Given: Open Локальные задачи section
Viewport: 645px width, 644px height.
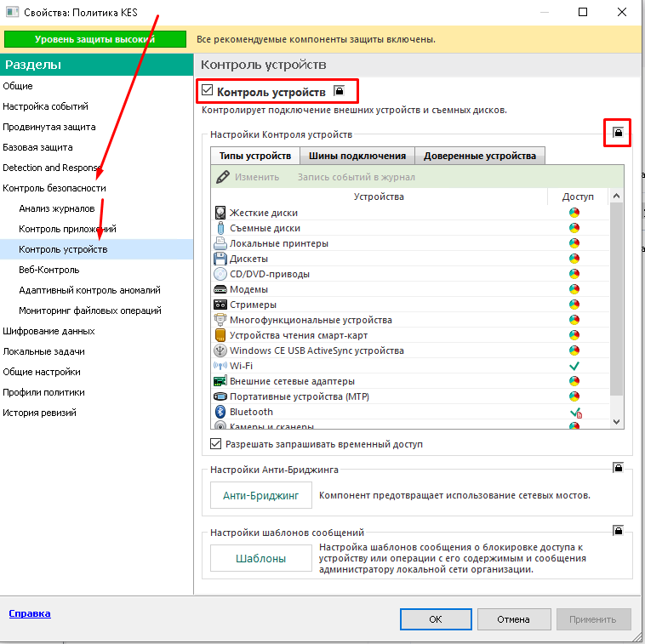Looking at the screenshot, I should coord(97,351).
